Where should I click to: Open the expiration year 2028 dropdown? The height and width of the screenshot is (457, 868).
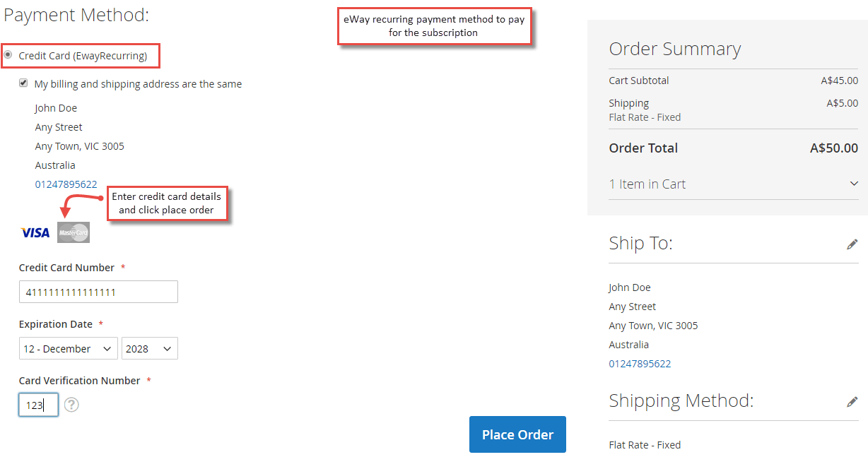click(150, 348)
